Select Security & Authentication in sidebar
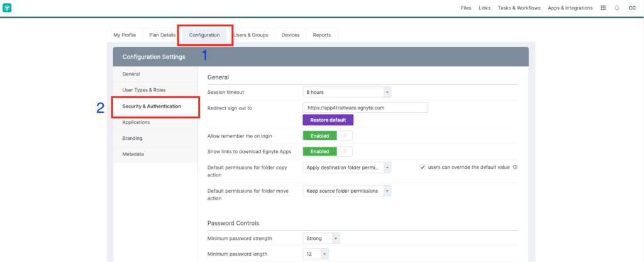This screenshot has height=262, width=644. click(155, 106)
